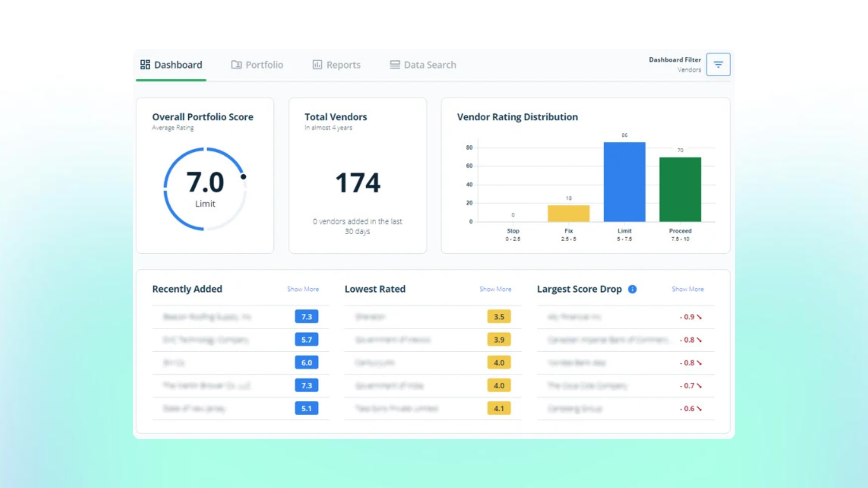868x488 pixels.
Task: Click the -0.6 score drop value
Action: tap(687, 409)
